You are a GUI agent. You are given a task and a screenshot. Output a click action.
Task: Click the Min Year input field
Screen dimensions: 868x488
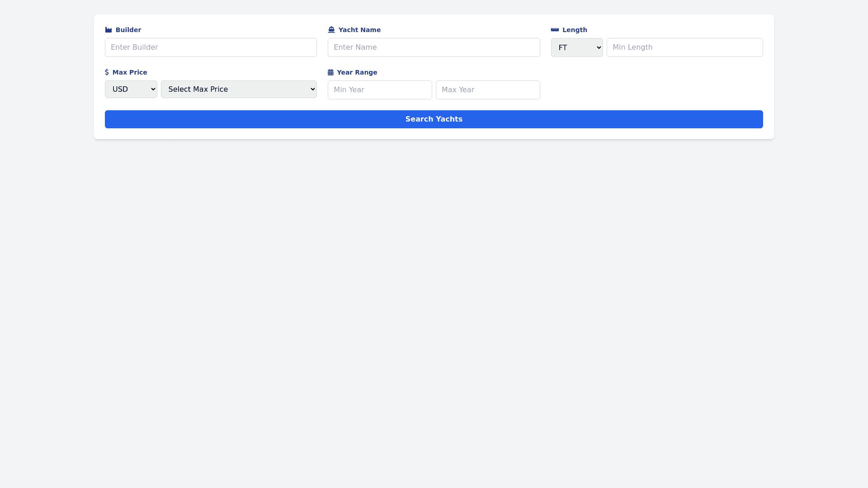pyautogui.click(x=380, y=90)
